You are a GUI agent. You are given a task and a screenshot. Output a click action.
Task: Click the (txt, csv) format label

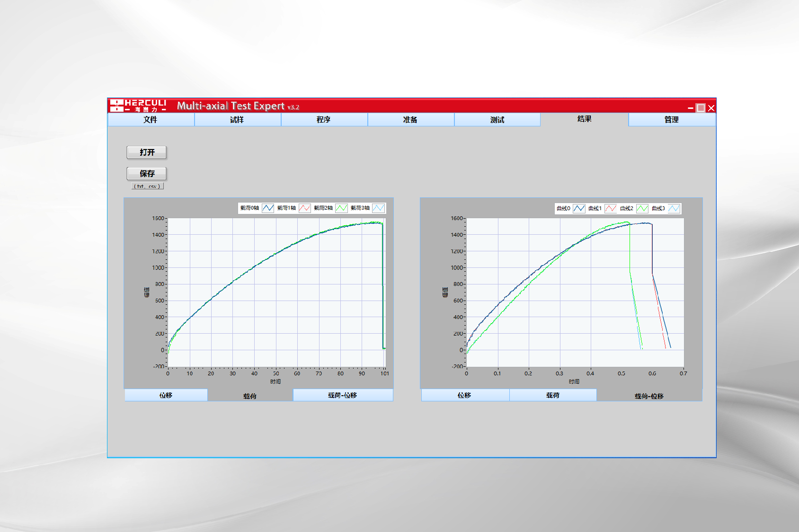[x=147, y=186]
